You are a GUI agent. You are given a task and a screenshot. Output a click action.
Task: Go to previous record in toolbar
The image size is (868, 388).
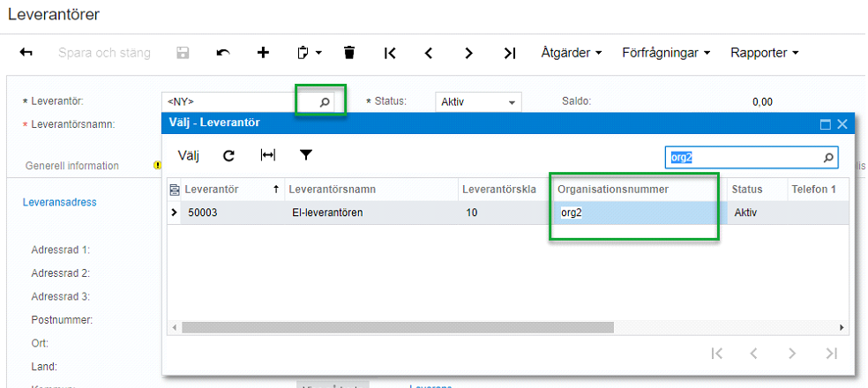428,53
